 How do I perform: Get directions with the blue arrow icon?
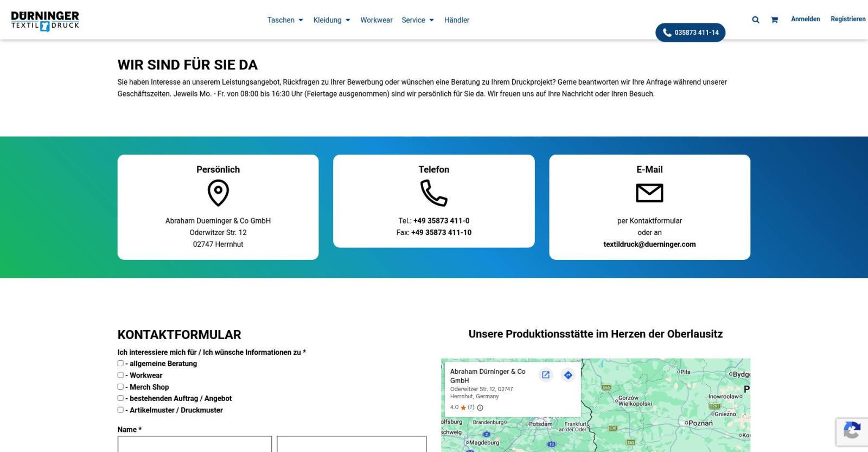(568, 375)
